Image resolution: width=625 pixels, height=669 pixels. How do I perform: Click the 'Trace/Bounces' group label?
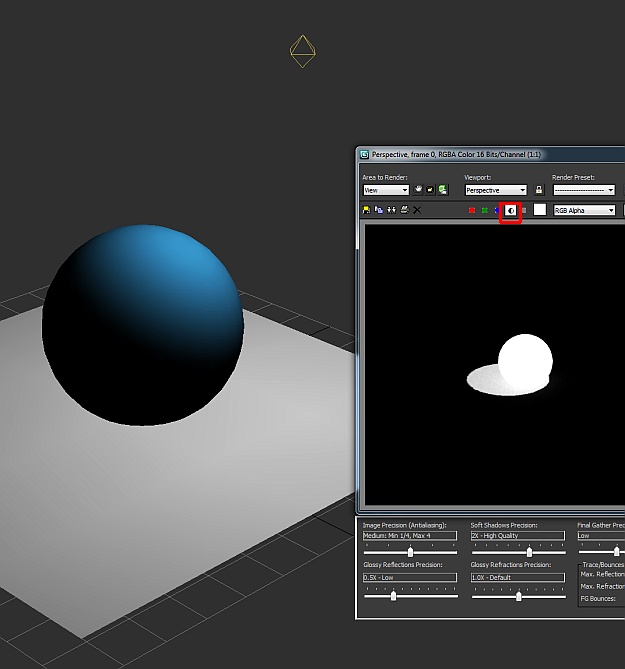pos(603,564)
